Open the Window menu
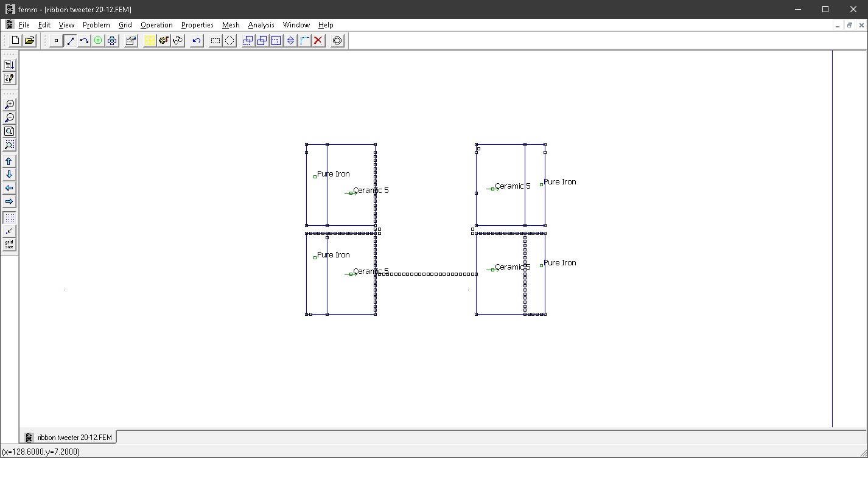 [x=296, y=25]
